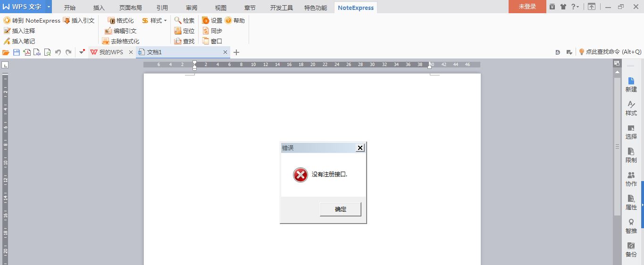Click the save floppy disk icon
The width and height of the screenshot is (644, 265).
coord(17,52)
